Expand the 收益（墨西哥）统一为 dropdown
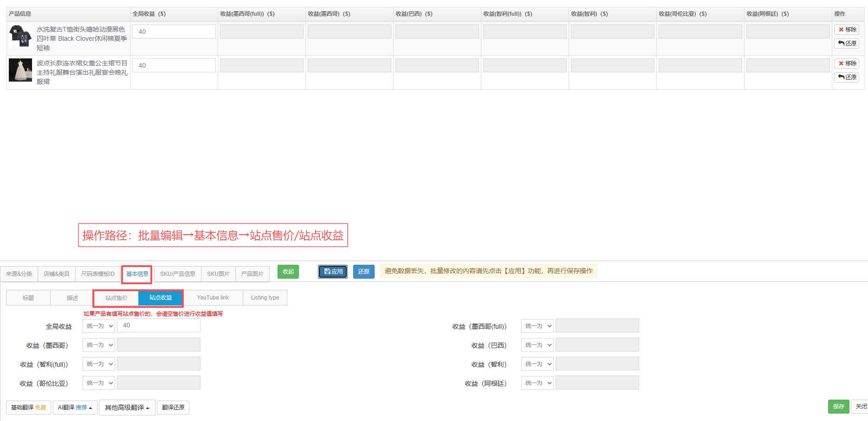This screenshot has width=868, height=421. pyautogui.click(x=99, y=345)
